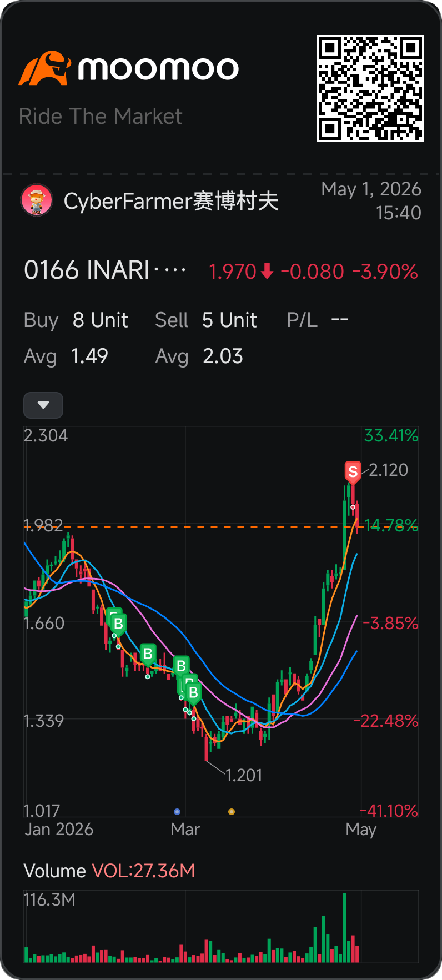Click the moomoo bull logo icon
This screenshot has width=442, height=980.
[45, 68]
